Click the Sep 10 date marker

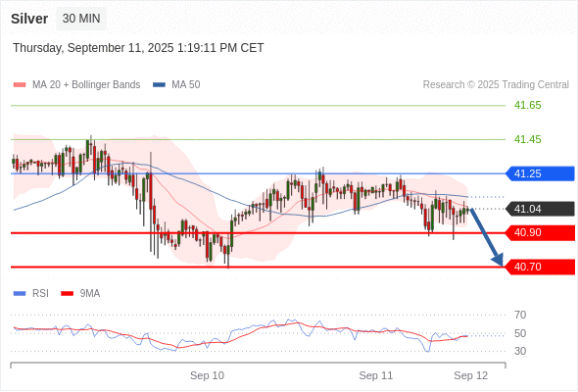point(207,375)
